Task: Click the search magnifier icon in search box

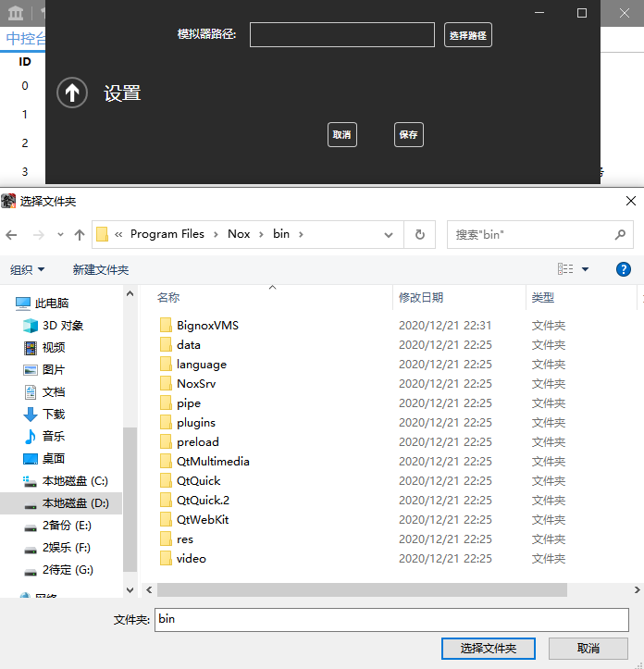Action: [621, 235]
